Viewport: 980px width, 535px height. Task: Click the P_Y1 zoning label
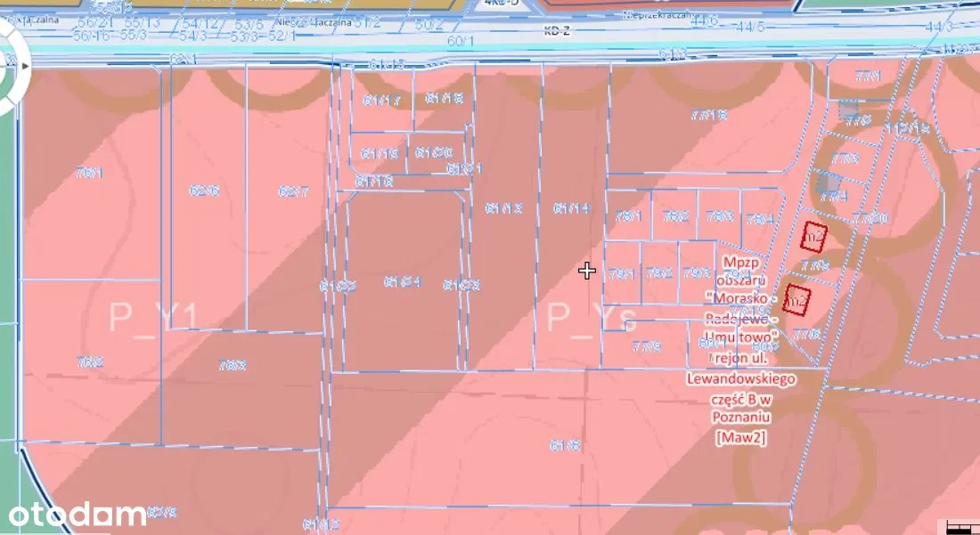click(155, 315)
